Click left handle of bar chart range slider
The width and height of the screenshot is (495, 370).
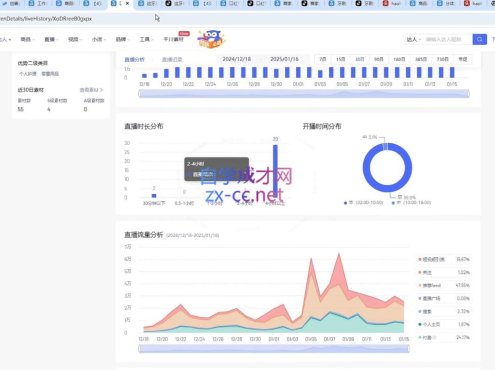[x=139, y=94]
